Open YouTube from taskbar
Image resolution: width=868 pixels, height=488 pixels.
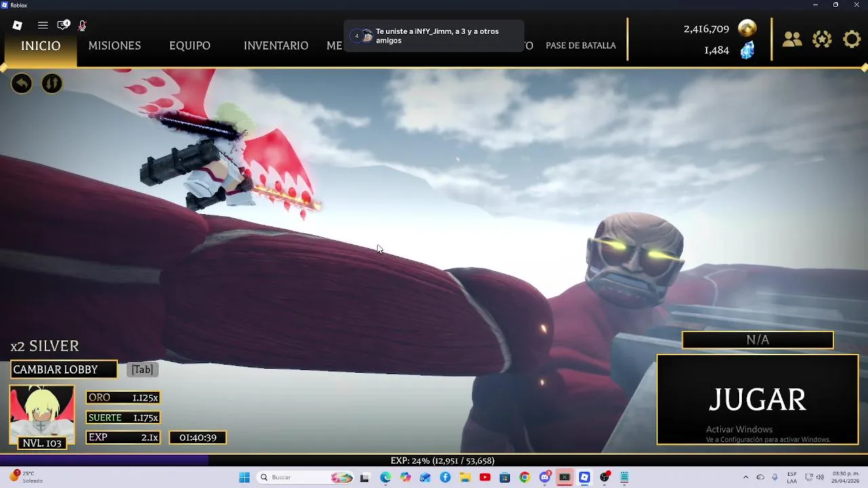click(x=485, y=477)
